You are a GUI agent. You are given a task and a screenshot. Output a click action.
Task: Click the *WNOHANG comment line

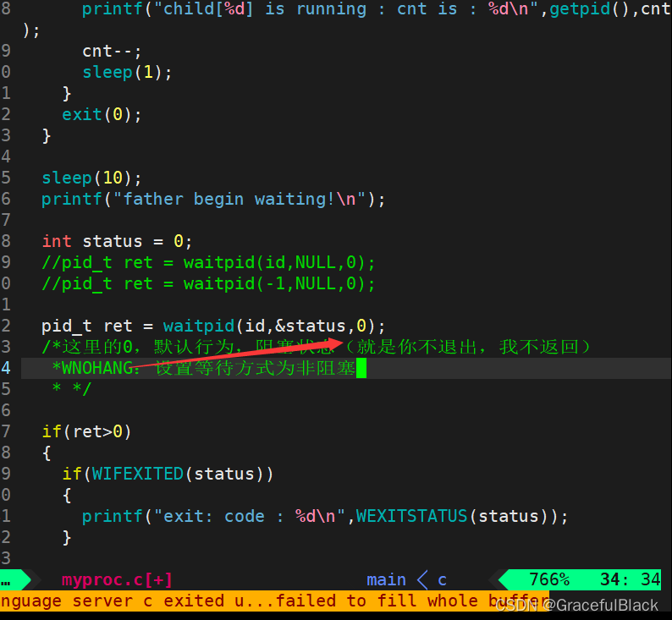(x=204, y=368)
